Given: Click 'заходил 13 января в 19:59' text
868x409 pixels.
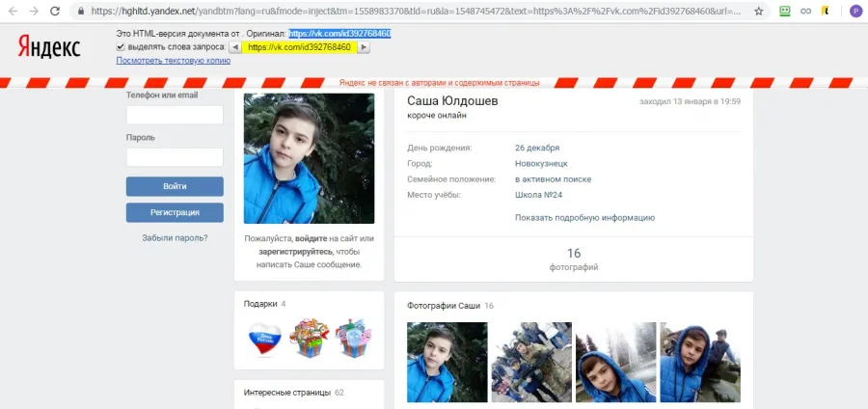Looking at the screenshot, I should pyautogui.click(x=690, y=102).
